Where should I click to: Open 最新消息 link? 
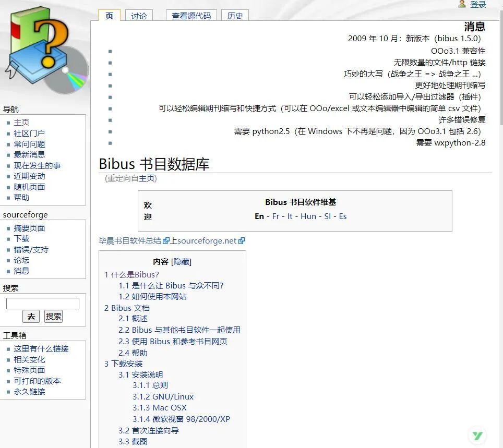pyautogui.click(x=29, y=154)
